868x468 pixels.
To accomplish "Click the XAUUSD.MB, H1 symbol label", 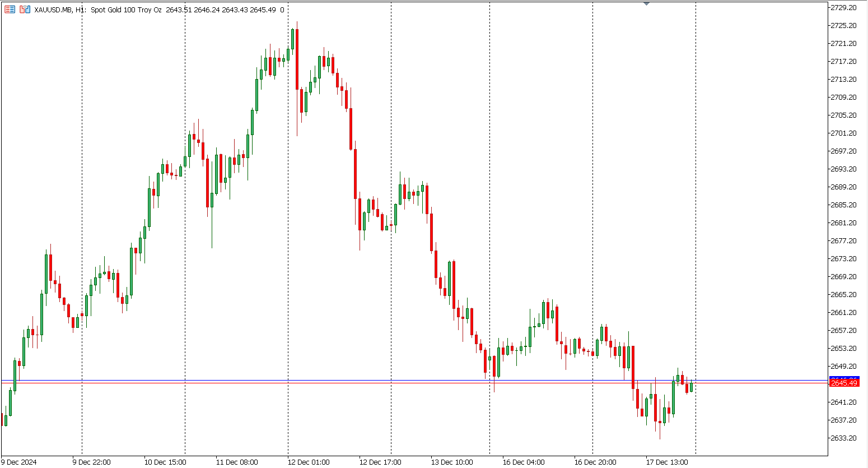I will pyautogui.click(x=60, y=10).
